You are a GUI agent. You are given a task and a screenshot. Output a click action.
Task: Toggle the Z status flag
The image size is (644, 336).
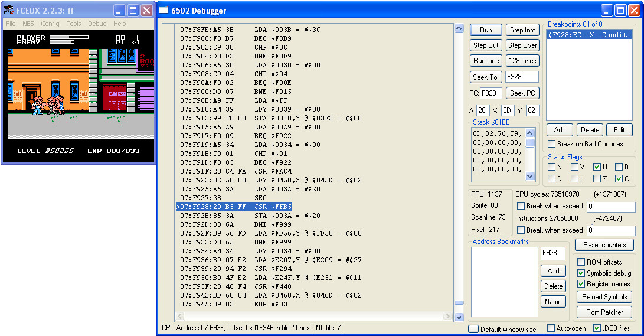[597, 179]
